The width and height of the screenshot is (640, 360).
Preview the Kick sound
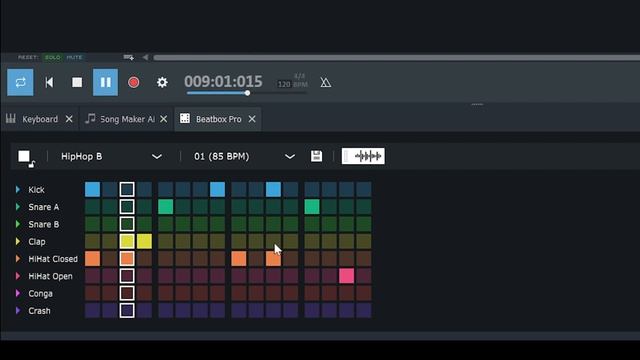pos(18,189)
